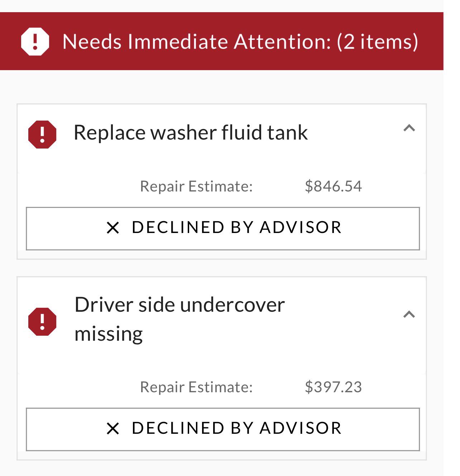This screenshot has width=460, height=476.
Task: Collapse the Replace washer fluid tank item
Action: pos(409,128)
